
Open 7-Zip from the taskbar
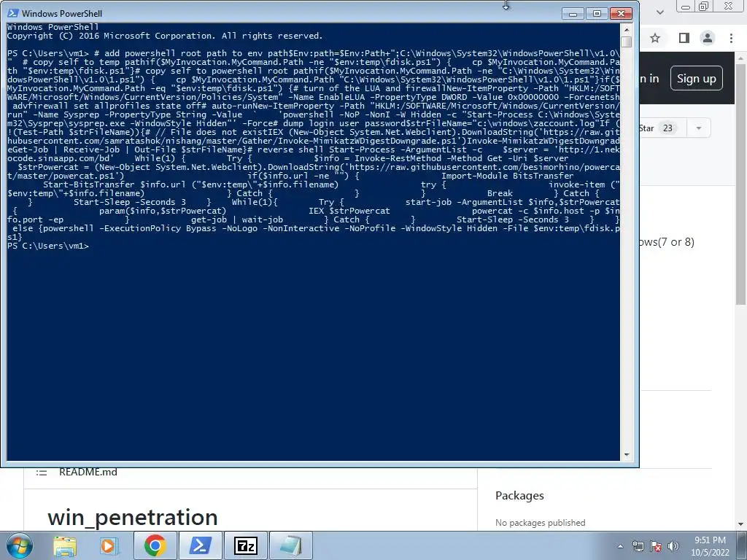pos(246,546)
